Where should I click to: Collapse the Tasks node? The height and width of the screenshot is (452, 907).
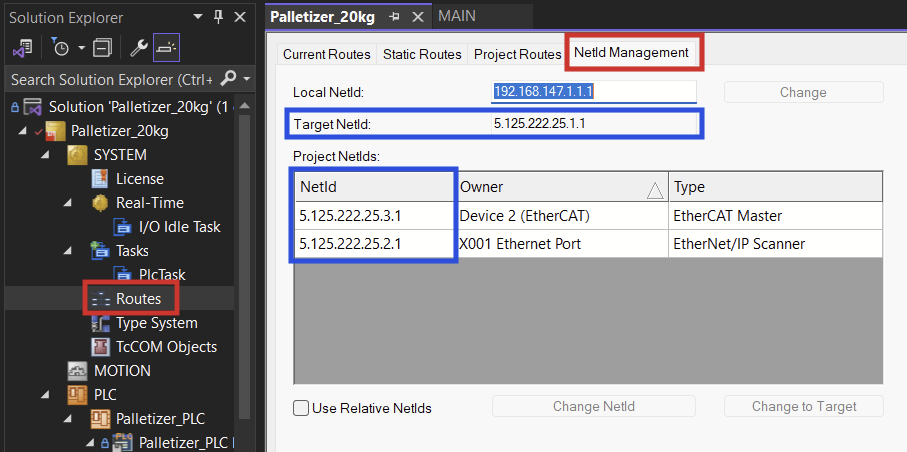[68, 251]
